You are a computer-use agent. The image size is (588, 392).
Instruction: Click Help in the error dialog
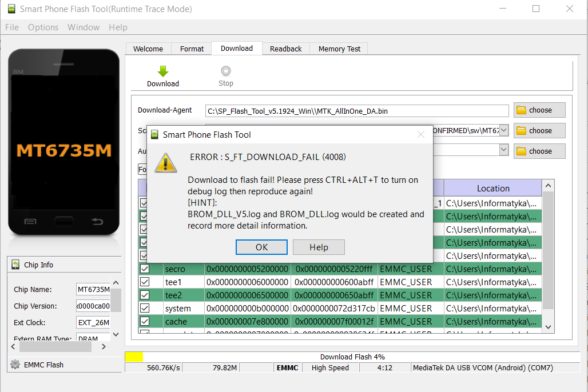point(319,247)
